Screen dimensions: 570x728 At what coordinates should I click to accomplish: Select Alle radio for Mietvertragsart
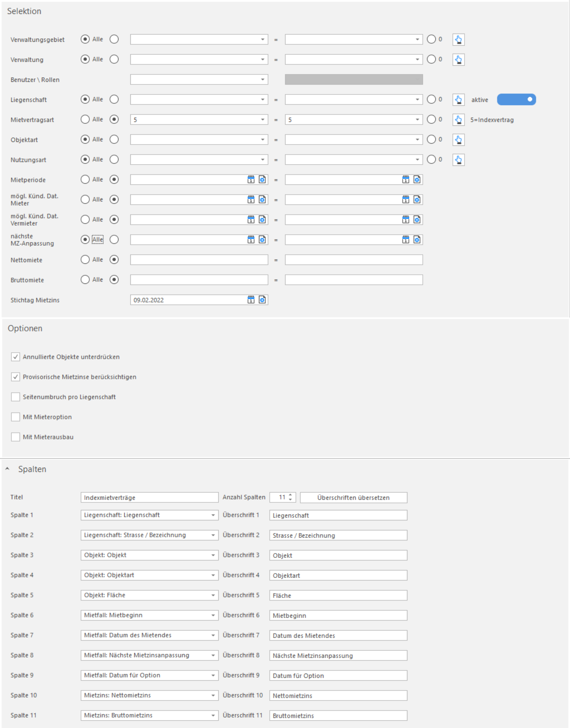coord(85,119)
